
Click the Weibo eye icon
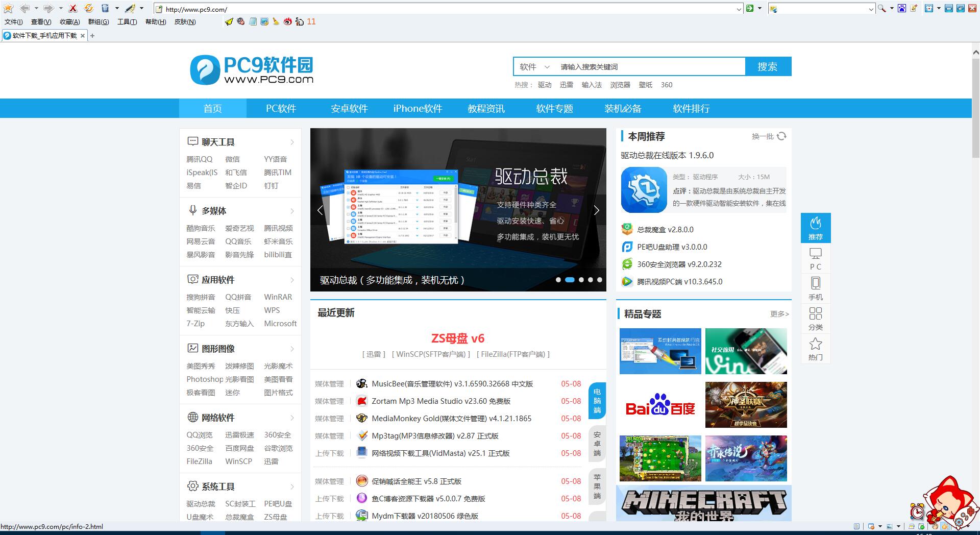tap(288, 21)
